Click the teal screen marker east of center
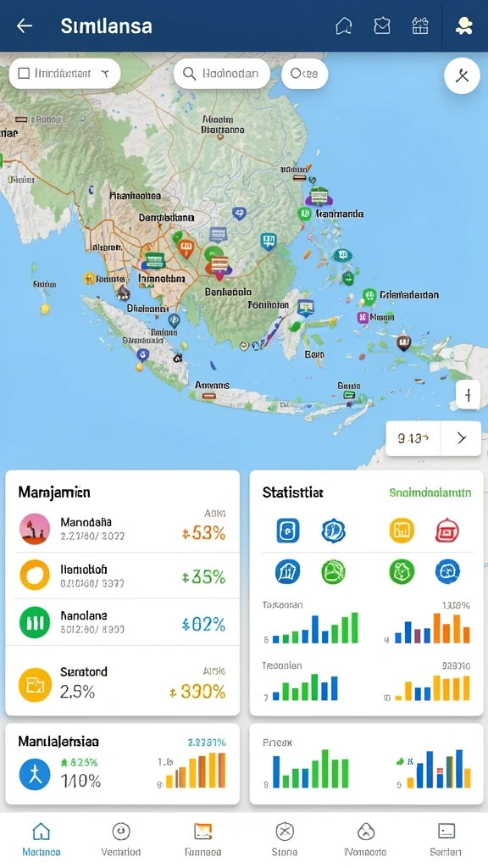 click(269, 242)
